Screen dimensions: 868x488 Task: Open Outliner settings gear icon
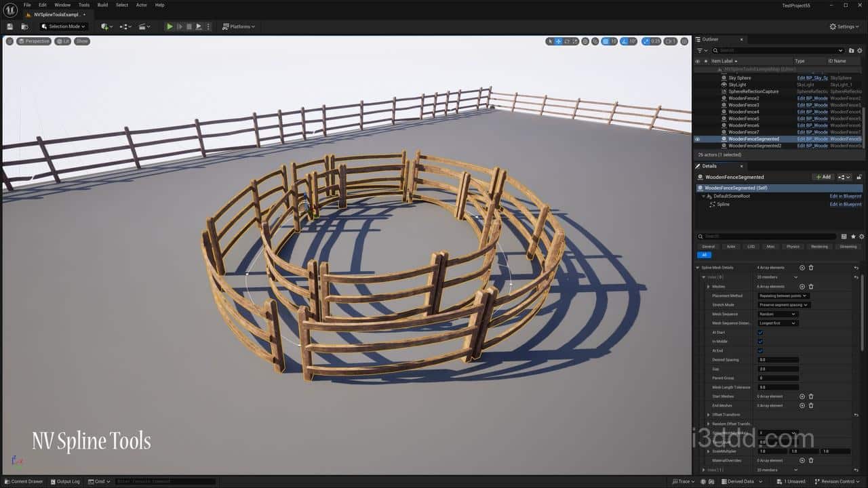click(x=861, y=50)
